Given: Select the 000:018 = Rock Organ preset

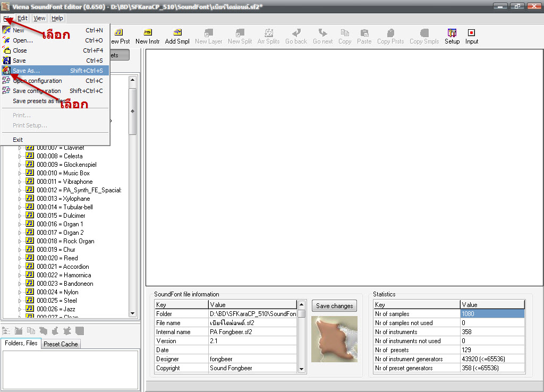Looking at the screenshot, I should pyautogui.click(x=65, y=241).
